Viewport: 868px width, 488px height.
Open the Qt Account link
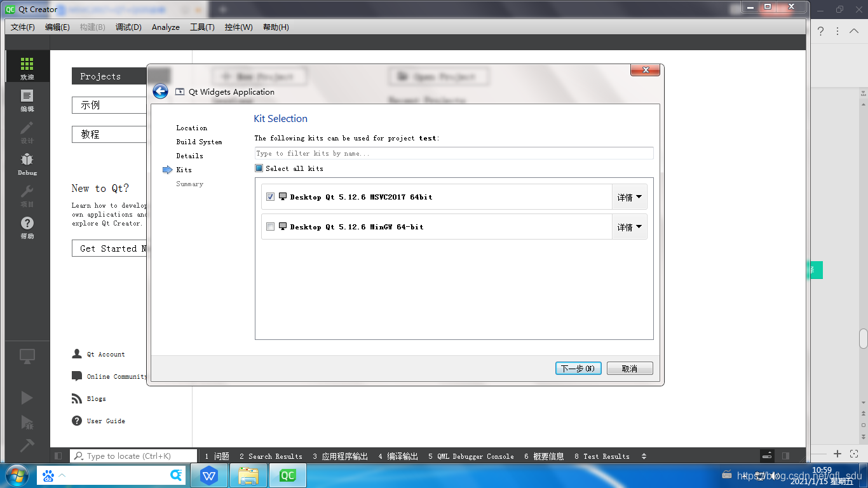(x=105, y=355)
